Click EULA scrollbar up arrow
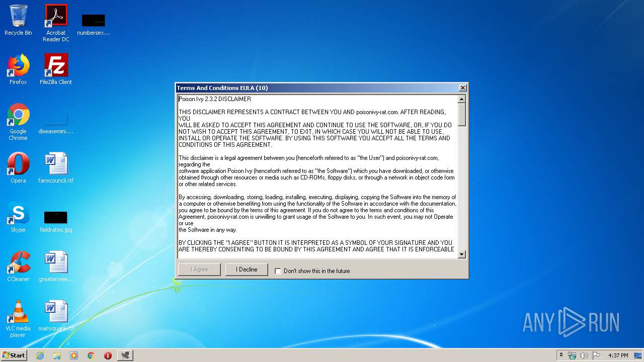Image resolution: width=644 pixels, height=362 pixels. [x=462, y=99]
